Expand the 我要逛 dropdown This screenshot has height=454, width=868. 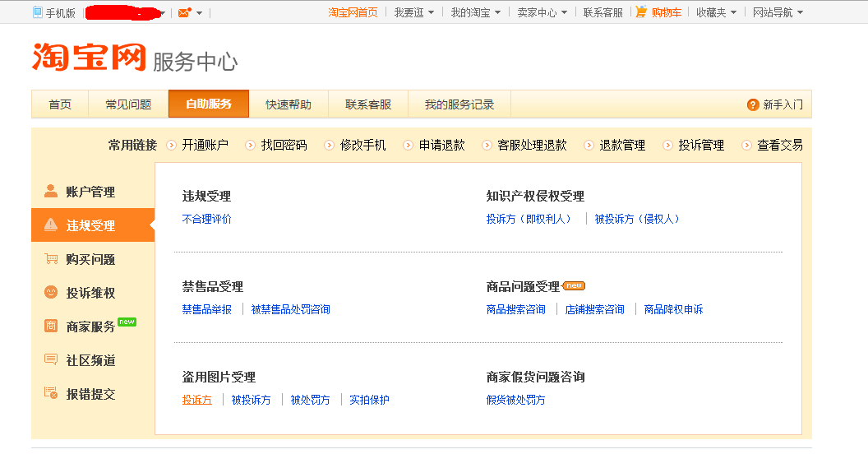[431, 12]
